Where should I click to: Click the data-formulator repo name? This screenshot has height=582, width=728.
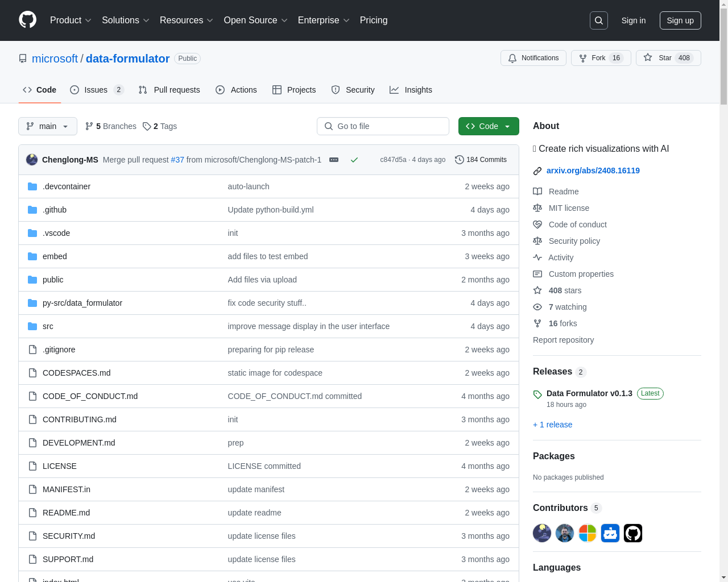click(127, 59)
